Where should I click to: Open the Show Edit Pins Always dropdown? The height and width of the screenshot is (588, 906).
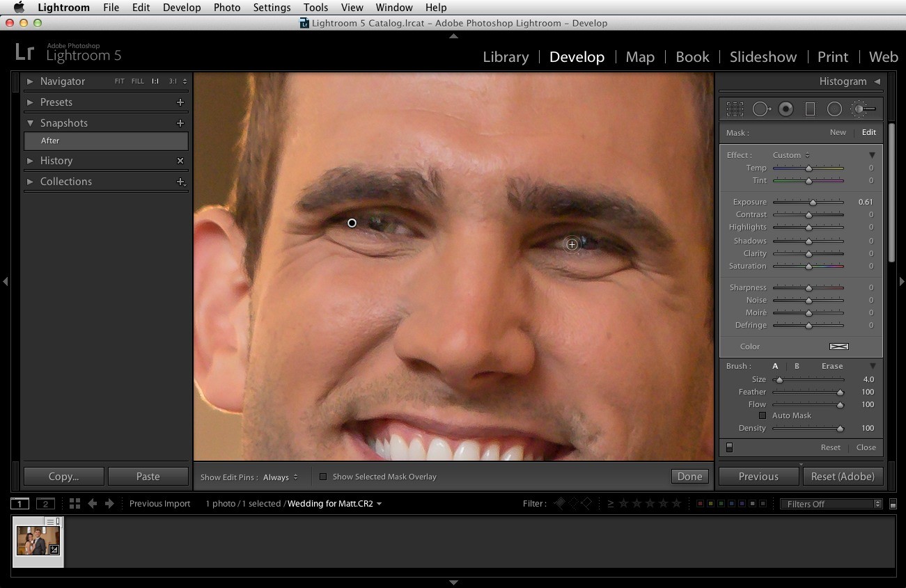pos(281,477)
